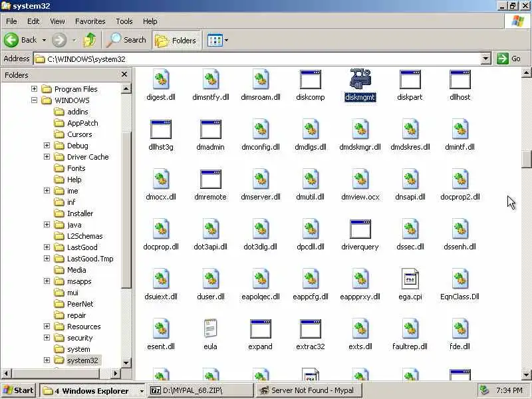Select the PeerNet folder in tree
532x399 pixels.
pos(80,304)
